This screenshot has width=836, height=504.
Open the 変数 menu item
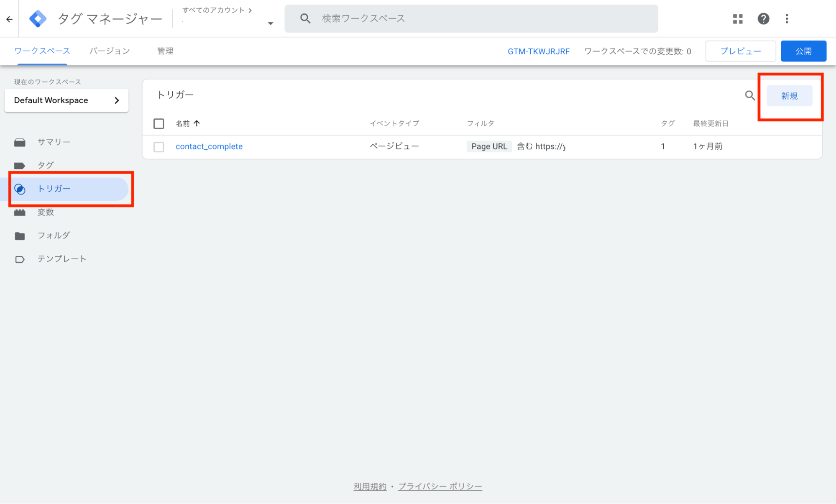pyautogui.click(x=46, y=212)
